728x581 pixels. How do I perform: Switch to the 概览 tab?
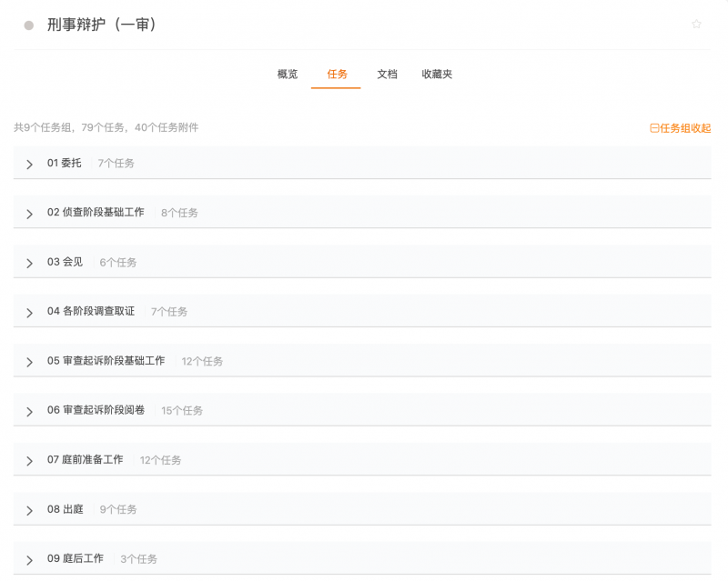point(288,75)
